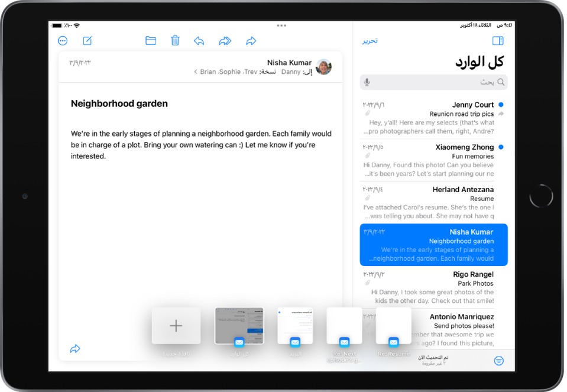This screenshot has width=567, height=392.
Task: Toggle the mailbox sidebar panel icon
Action: click(x=498, y=41)
